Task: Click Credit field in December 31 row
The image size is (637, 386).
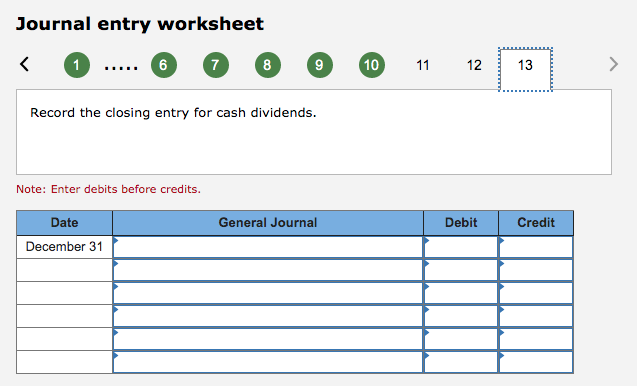Action: (x=536, y=247)
